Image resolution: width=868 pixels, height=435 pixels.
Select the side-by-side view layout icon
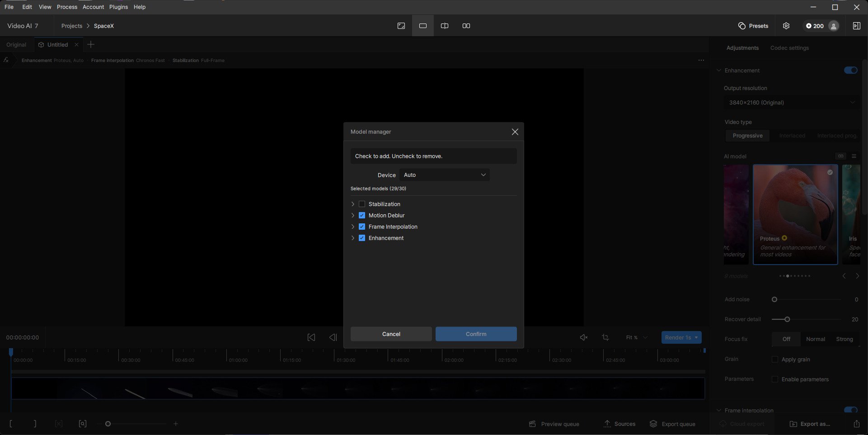click(466, 26)
